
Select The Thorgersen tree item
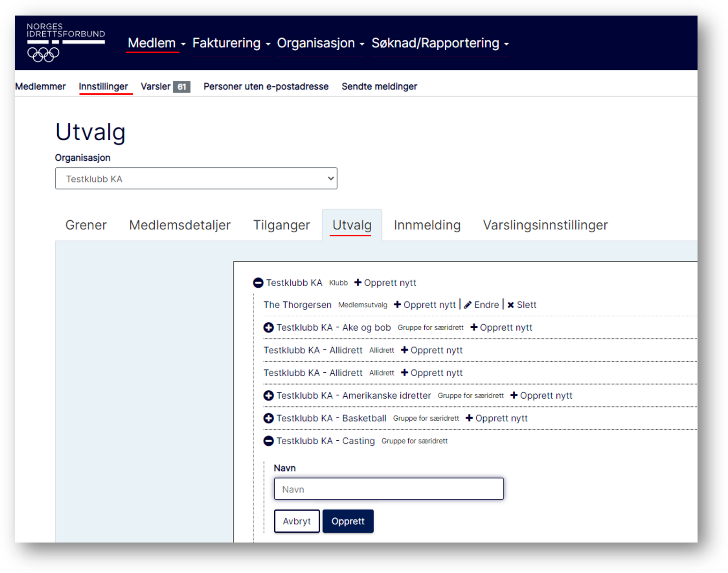coord(297,305)
